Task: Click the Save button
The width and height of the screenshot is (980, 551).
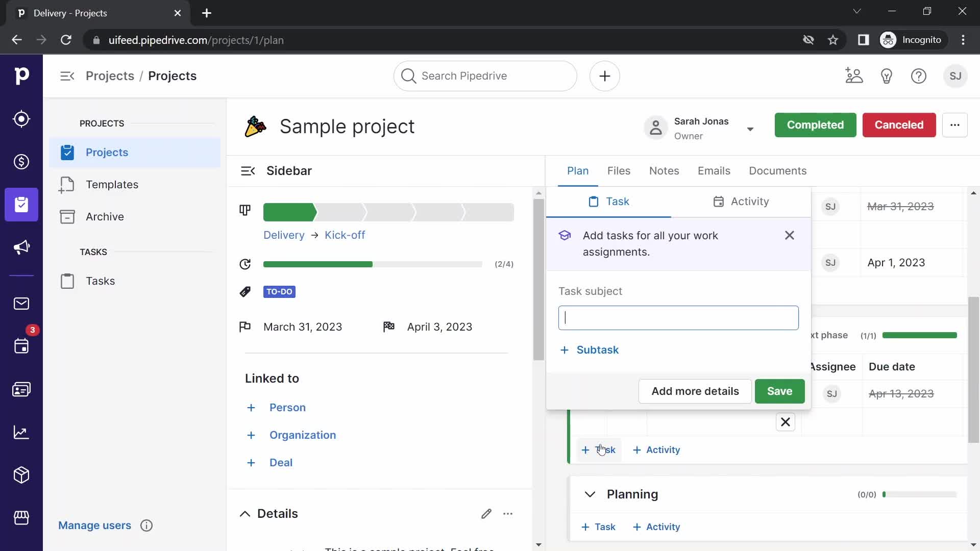Action: pos(779,391)
